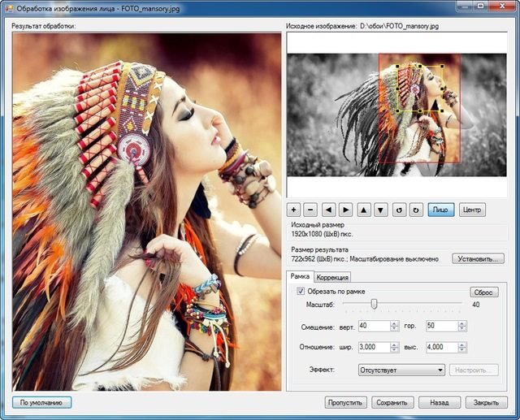Click the Установить... button
Screen dimensions: 520x420
pos(478,258)
